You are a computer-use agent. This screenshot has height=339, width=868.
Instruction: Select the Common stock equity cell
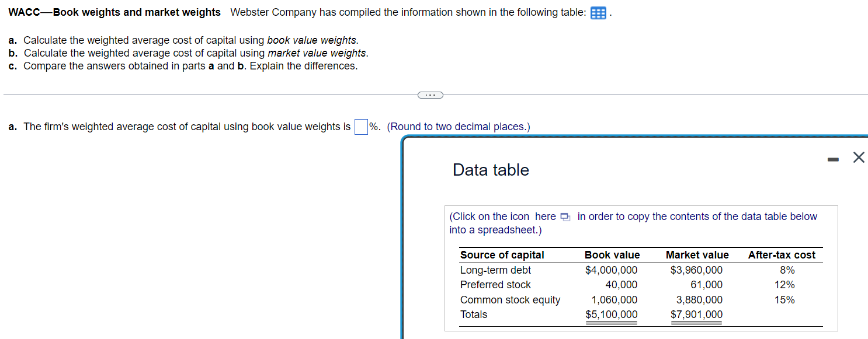point(510,299)
